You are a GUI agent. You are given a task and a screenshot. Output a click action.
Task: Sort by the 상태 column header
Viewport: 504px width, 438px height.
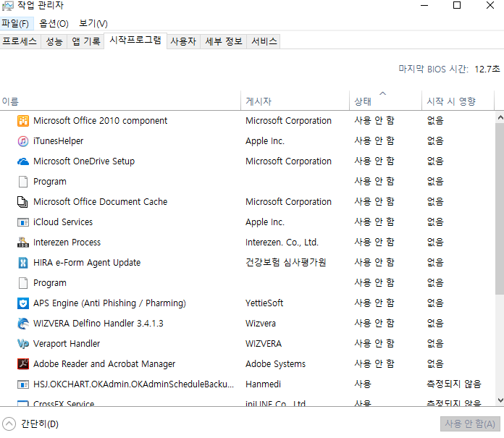tap(385, 101)
